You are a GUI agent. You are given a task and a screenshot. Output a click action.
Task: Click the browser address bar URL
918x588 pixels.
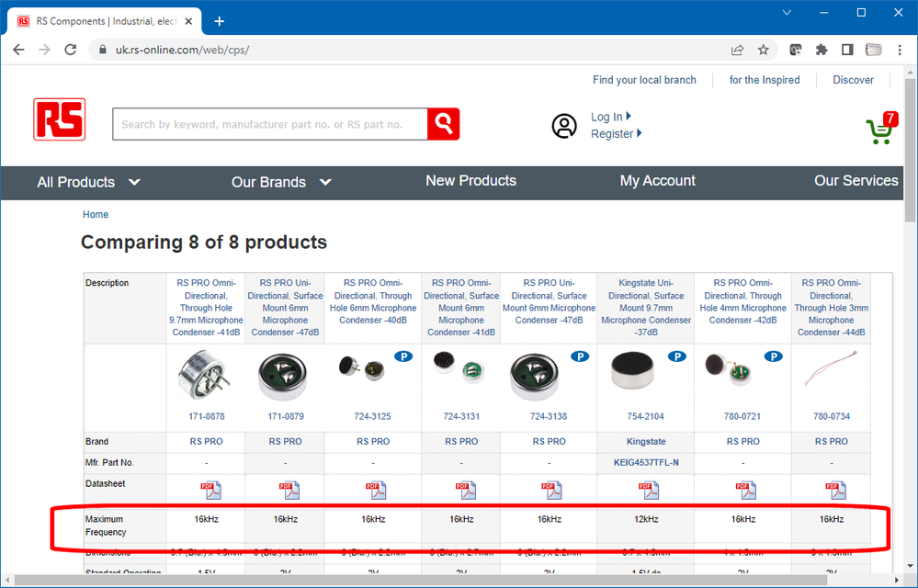[182, 50]
